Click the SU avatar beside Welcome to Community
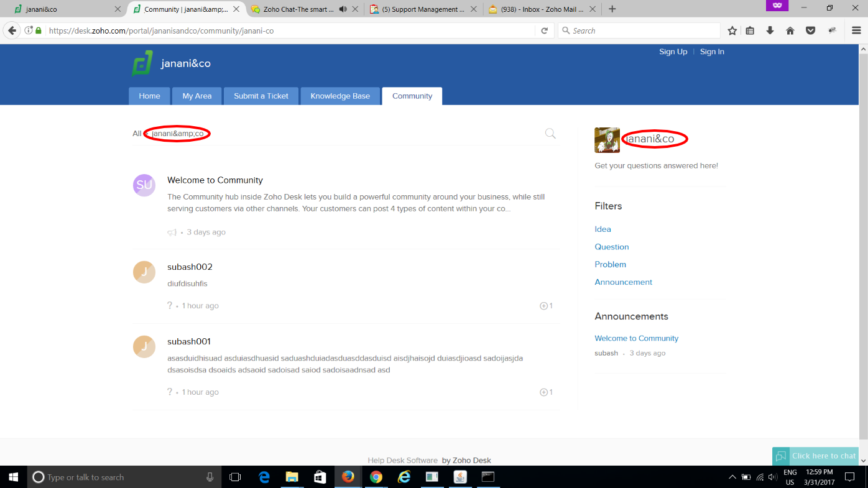Image resolution: width=868 pixels, height=488 pixels. coord(144,185)
